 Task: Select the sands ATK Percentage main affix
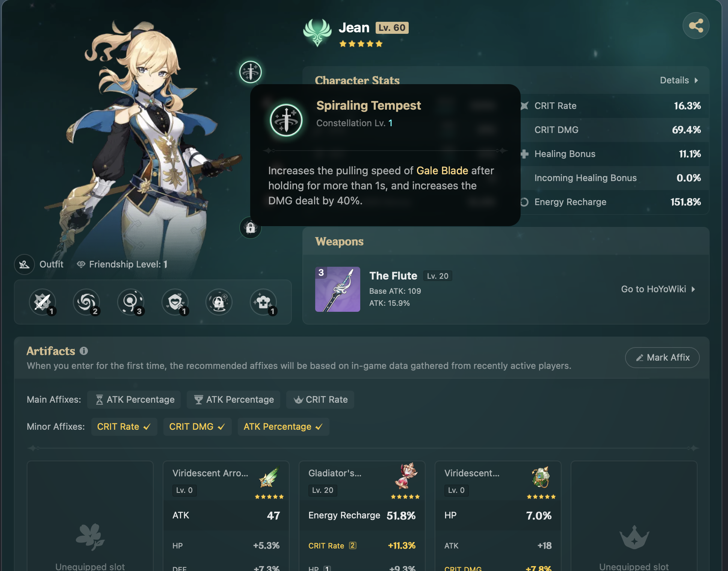tap(134, 400)
